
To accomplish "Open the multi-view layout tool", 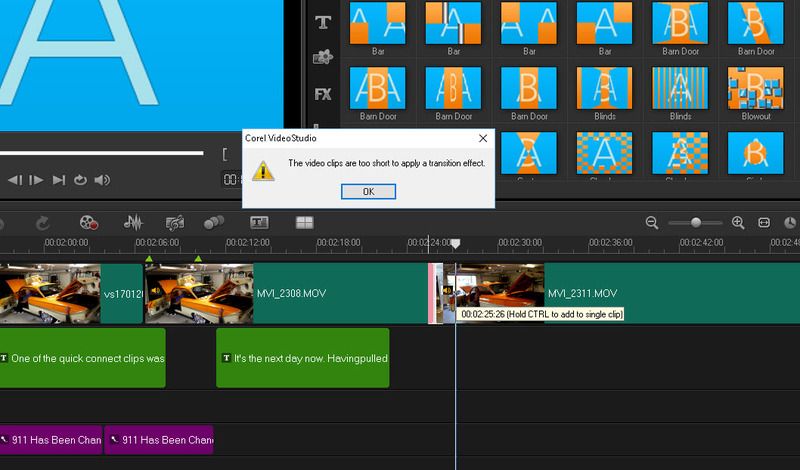I will [304, 223].
